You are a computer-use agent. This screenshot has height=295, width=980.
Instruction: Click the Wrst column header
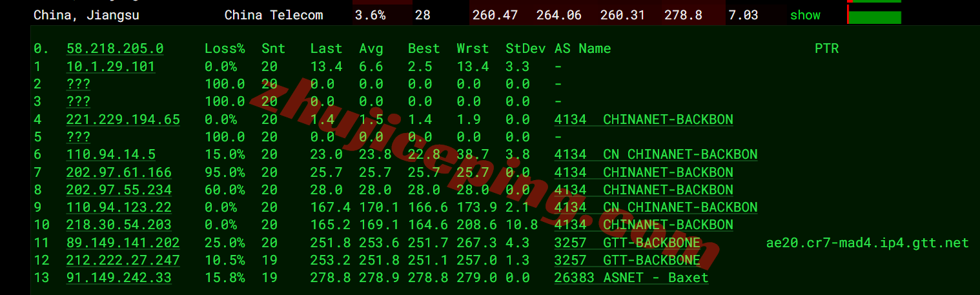pos(473,48)
